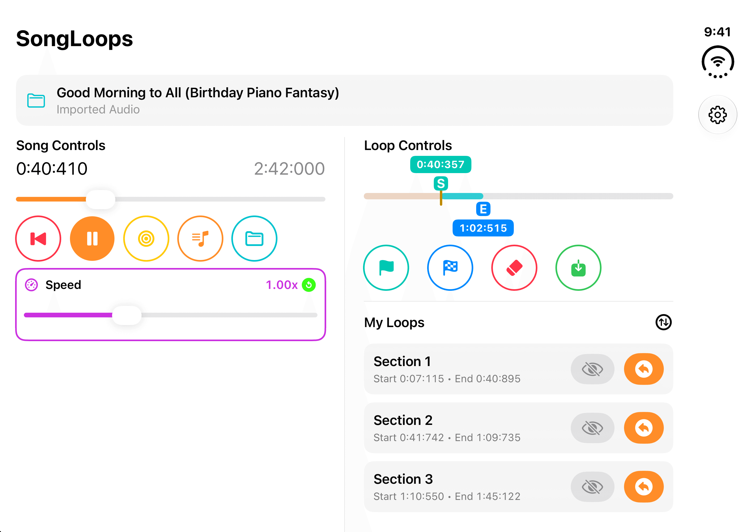Screen dimensions: 756x532
Task: Click the My Loops heading
Action: pyautogui.click(x=394, y=323)
